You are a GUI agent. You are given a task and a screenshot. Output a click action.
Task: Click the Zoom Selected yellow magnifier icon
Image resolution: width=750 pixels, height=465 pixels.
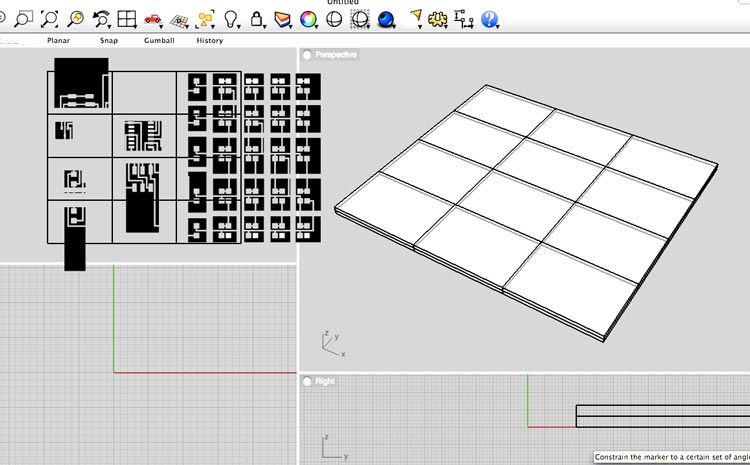(76, 19)
